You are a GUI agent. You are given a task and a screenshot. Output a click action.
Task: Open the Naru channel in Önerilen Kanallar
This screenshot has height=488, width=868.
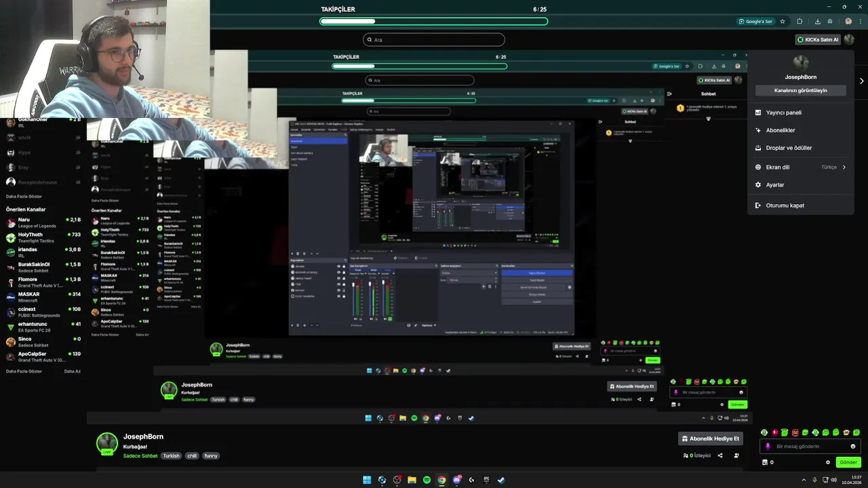tap(43, 222)
